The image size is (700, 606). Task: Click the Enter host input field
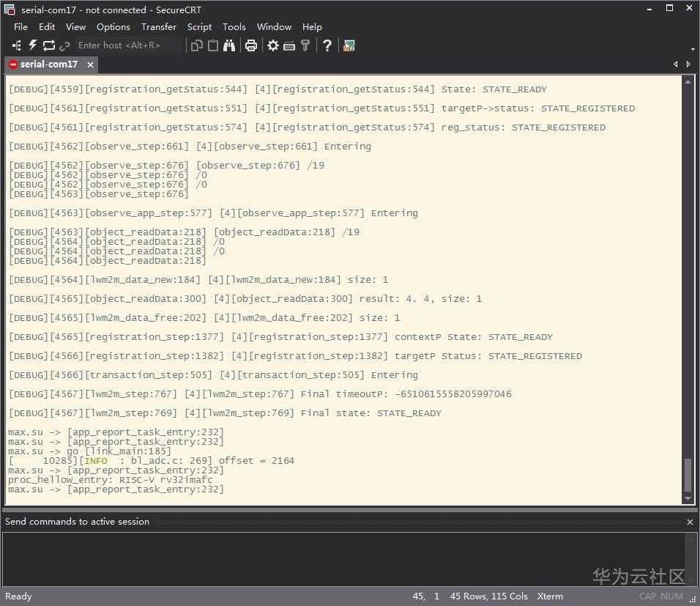tap(127, 45)
